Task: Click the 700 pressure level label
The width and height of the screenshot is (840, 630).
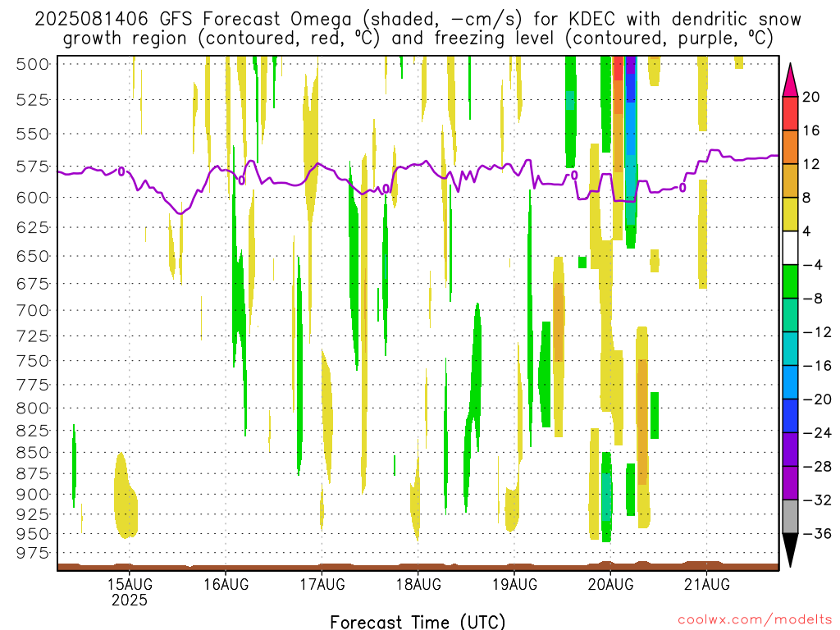Action: tap(33, 310)
